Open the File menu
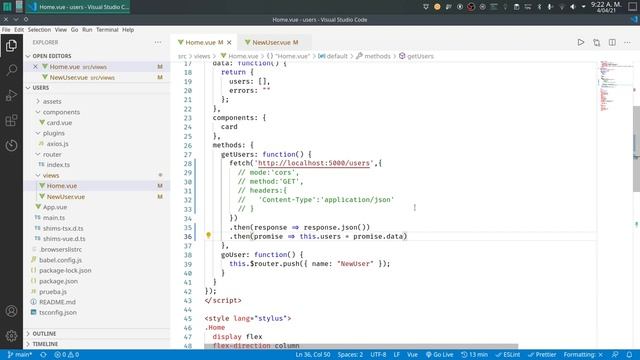 pos(6,30)
